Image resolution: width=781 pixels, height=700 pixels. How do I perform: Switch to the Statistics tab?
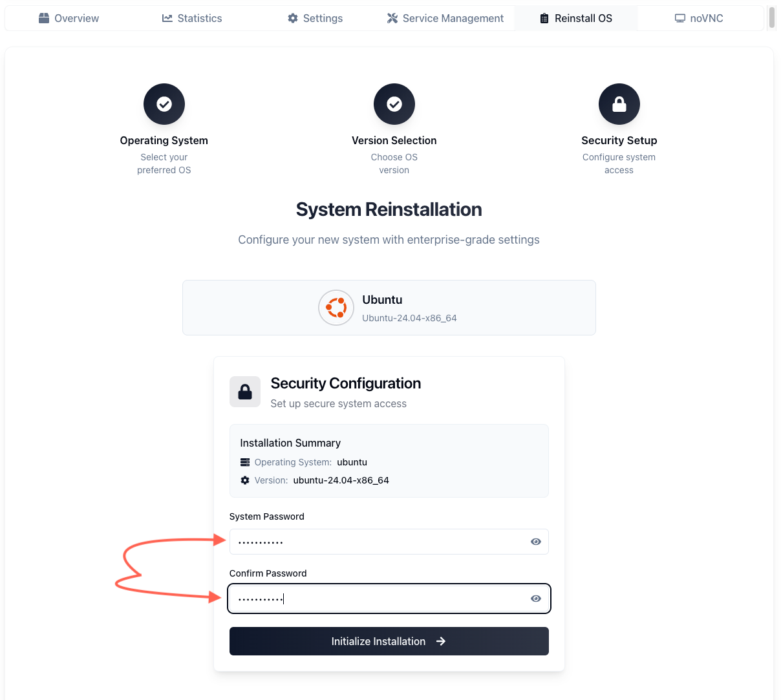[192, 18]
